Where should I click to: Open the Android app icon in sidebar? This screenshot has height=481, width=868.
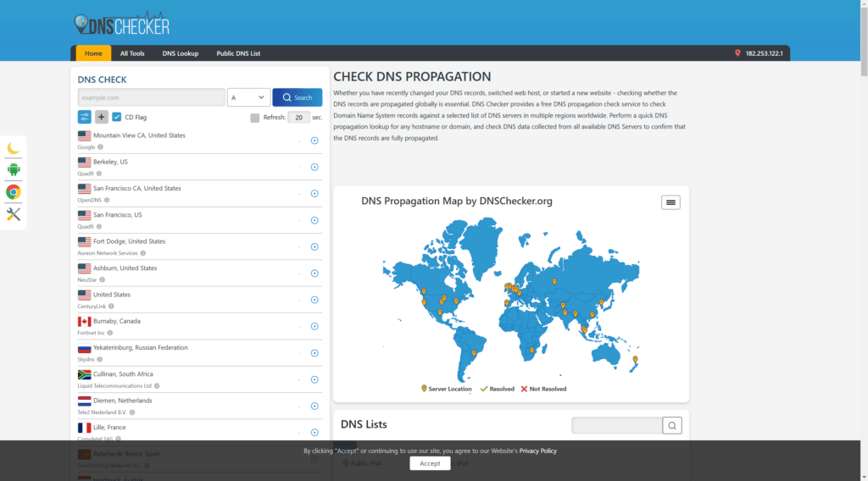click(14, 169)
